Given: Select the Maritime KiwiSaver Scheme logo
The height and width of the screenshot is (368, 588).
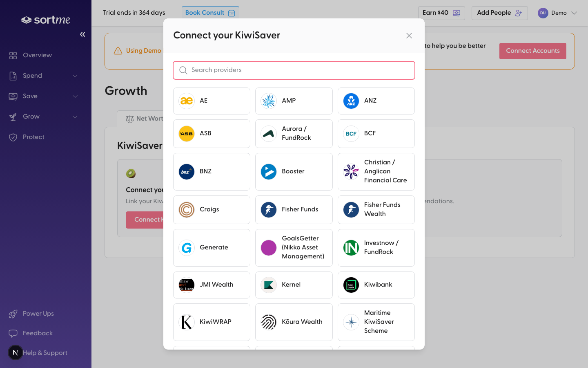Looking at the screenshot, I should pyautogui.click(x=351, y=322).
